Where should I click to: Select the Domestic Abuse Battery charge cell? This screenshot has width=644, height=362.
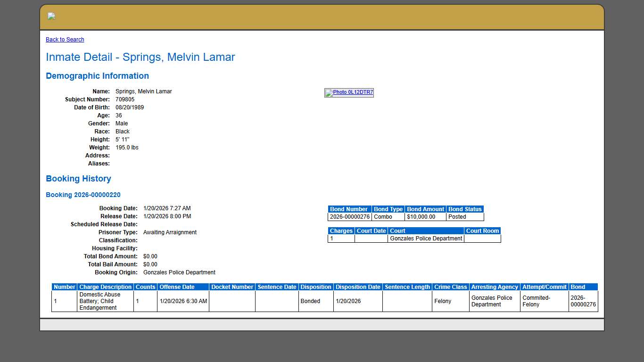105,301
